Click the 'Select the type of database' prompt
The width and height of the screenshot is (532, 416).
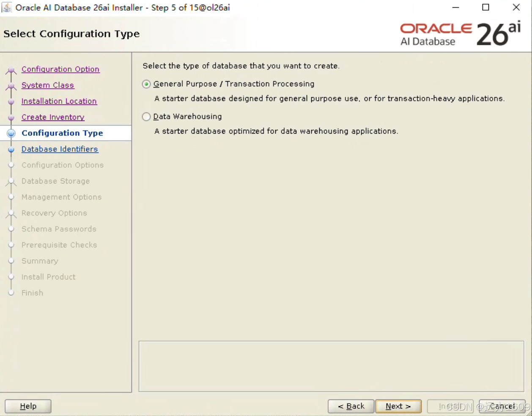(x=241, y=66)
